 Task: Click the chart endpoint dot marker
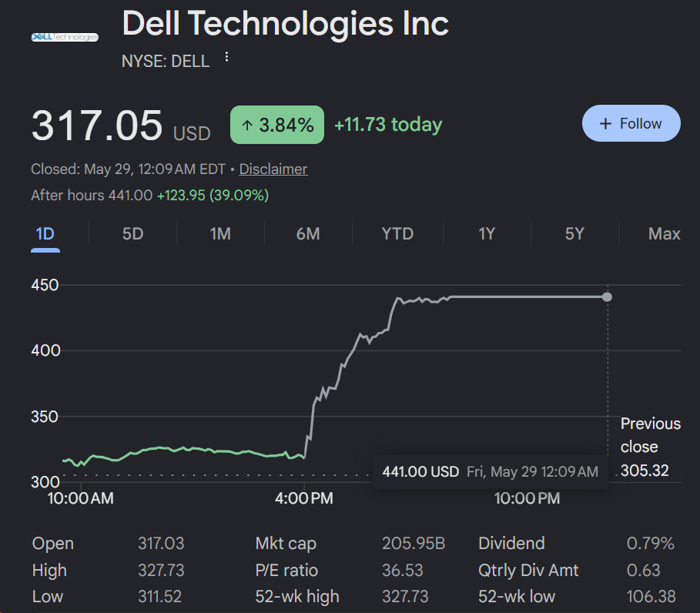tap(607, 297)
